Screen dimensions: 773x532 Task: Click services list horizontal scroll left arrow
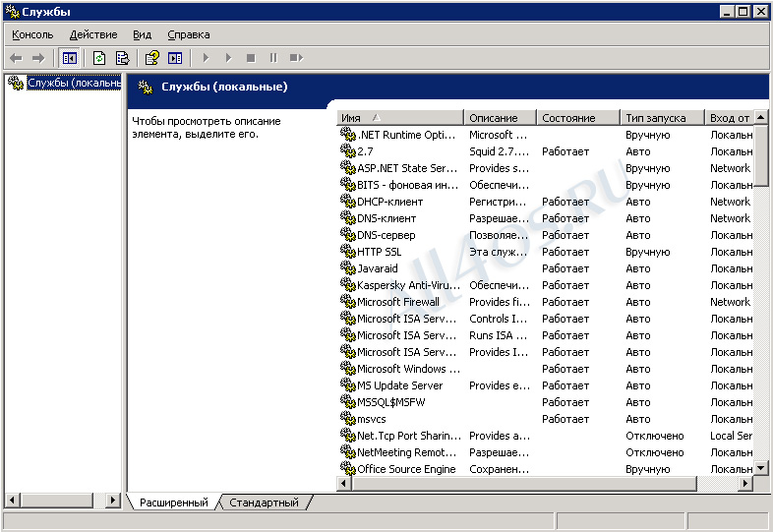click(x=343, y=484)
